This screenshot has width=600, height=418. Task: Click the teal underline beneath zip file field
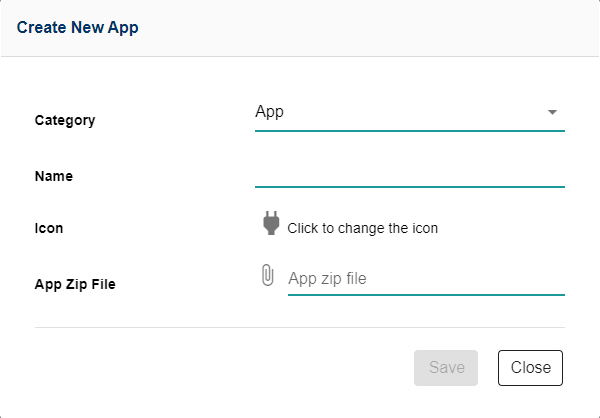(425, 295)
